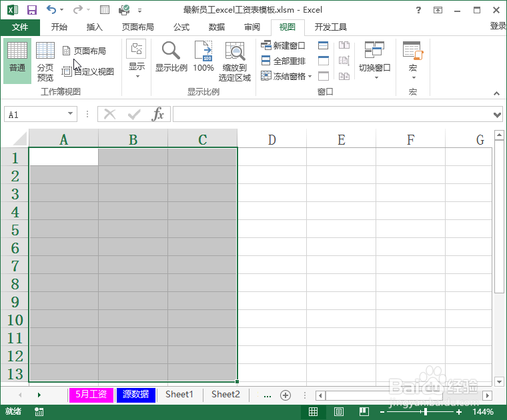Click the View Side by Side icon
Screen dimensions: 507x420
tap(344, 45)
